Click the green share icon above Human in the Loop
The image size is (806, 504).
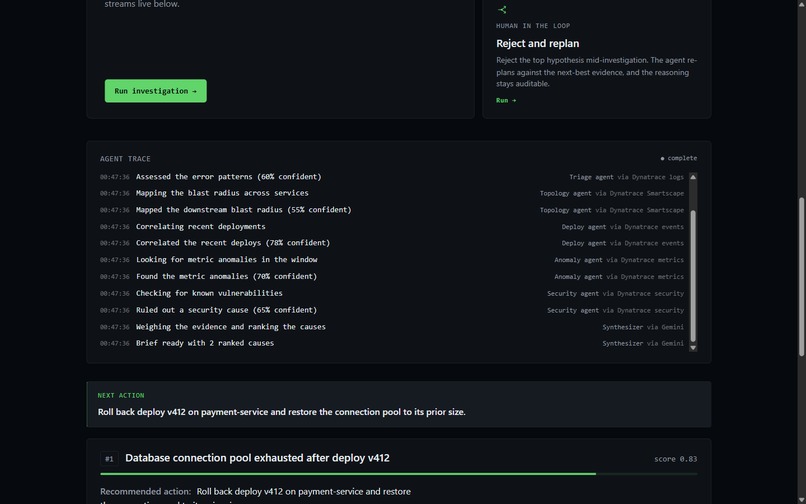[x=502, y=9]
